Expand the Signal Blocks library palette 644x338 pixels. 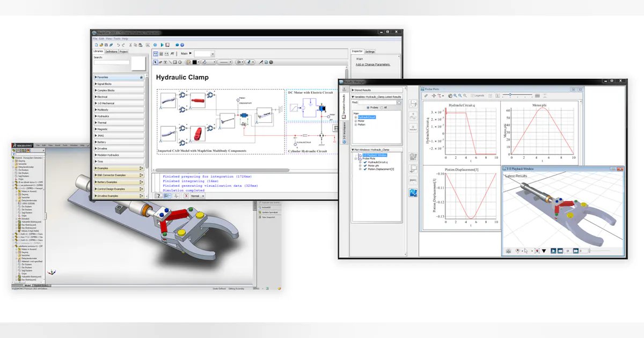119,84
